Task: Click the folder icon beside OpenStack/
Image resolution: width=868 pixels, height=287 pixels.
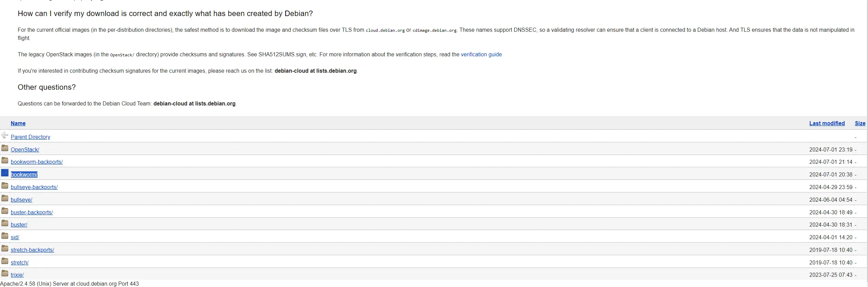Action: coord(5,148)
